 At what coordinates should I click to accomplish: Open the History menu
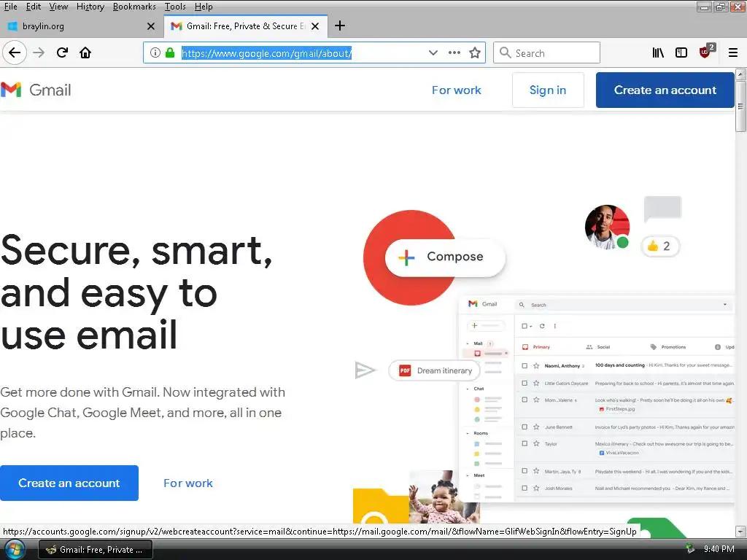tap(90, 7)
